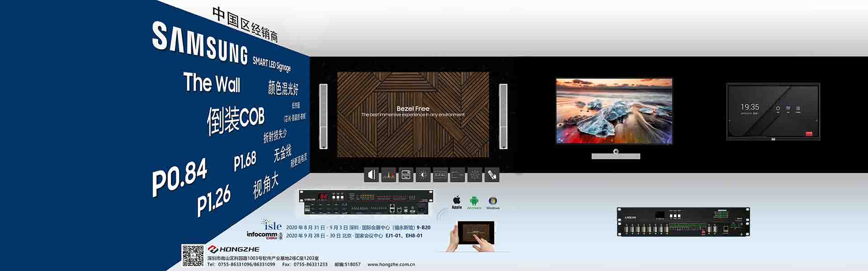Viewport: 868px width, 271px height.
Task: Click the Shenzhen isle date line 9-B20
Action: point(358,228)
